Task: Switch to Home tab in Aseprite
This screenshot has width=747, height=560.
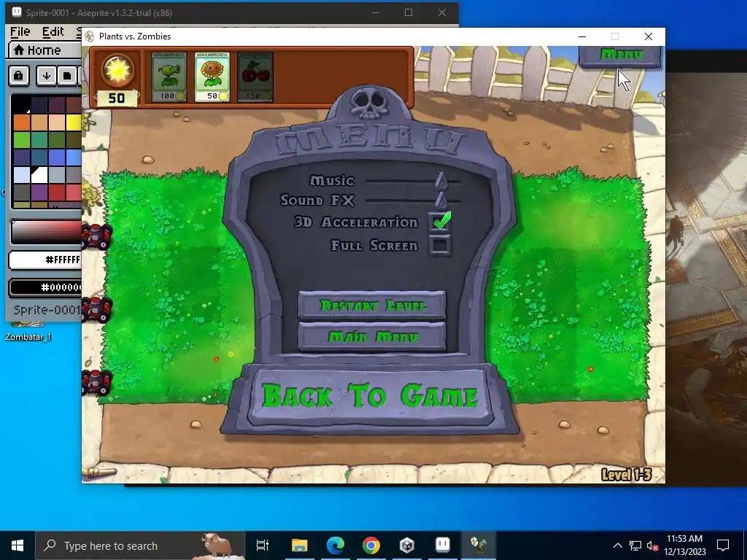Action: point(44,50)
